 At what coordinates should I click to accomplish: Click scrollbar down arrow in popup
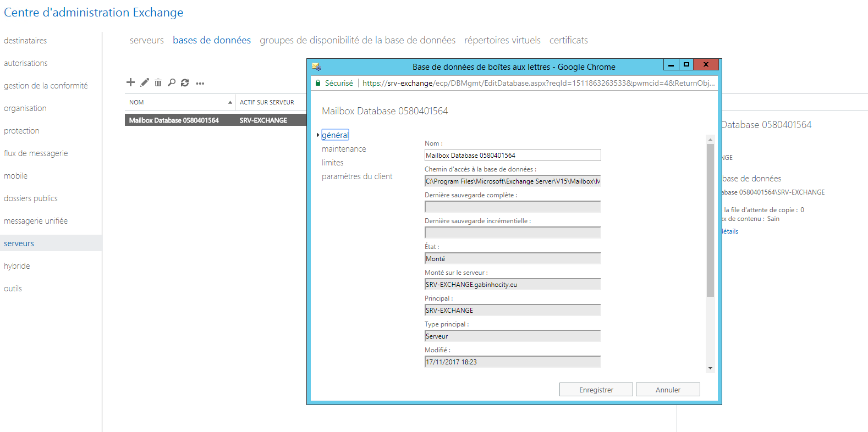coord(710,368)
